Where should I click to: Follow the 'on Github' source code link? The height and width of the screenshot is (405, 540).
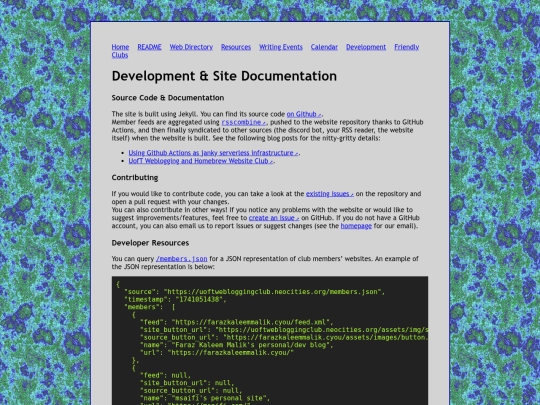tap(304, 114)
